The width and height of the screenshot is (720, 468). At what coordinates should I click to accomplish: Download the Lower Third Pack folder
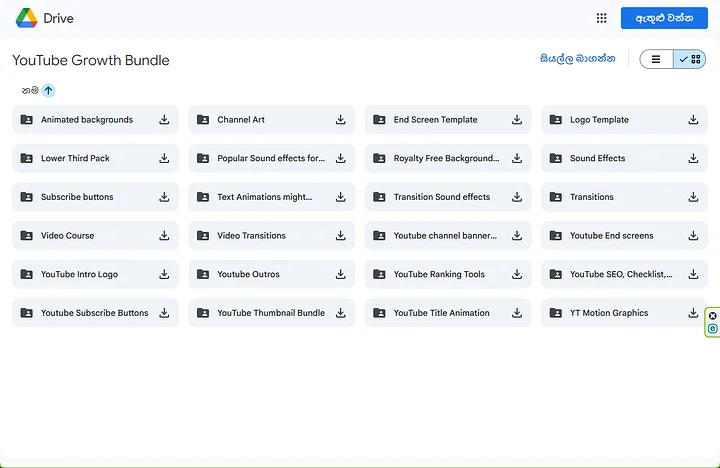point(164,158)
